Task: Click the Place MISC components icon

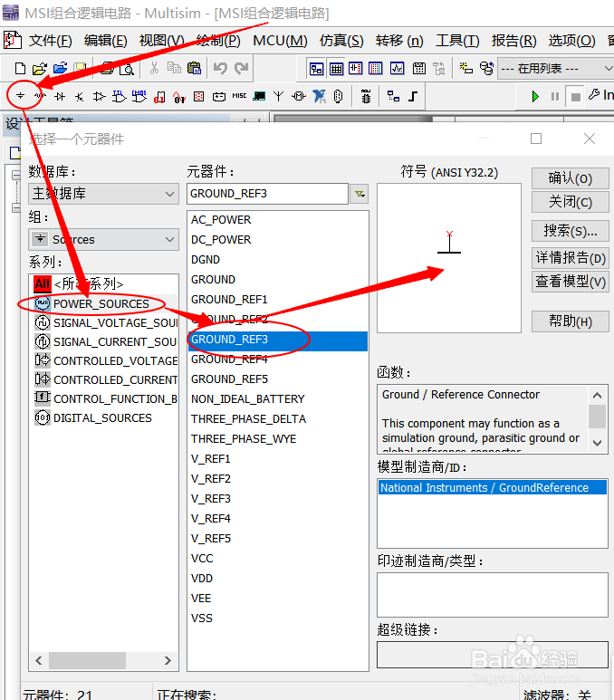Action: pyautogui.click(x=239, y=96)
